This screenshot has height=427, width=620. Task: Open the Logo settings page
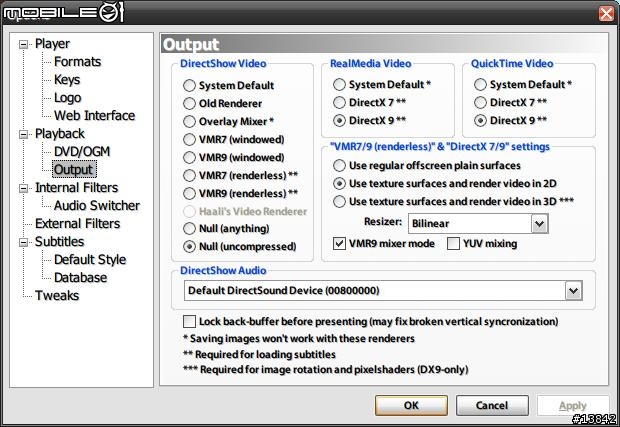pyautogui.click(x=68, y=98)
